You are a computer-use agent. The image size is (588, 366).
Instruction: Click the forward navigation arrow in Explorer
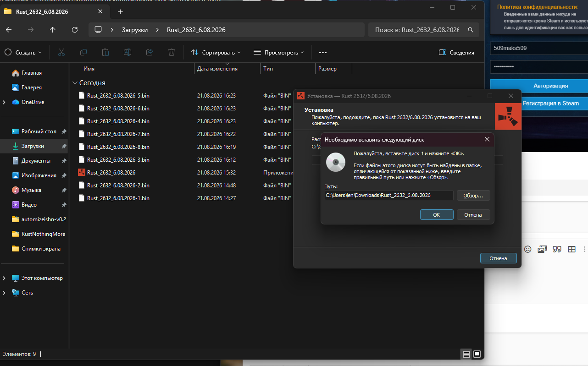click(31, 30)
